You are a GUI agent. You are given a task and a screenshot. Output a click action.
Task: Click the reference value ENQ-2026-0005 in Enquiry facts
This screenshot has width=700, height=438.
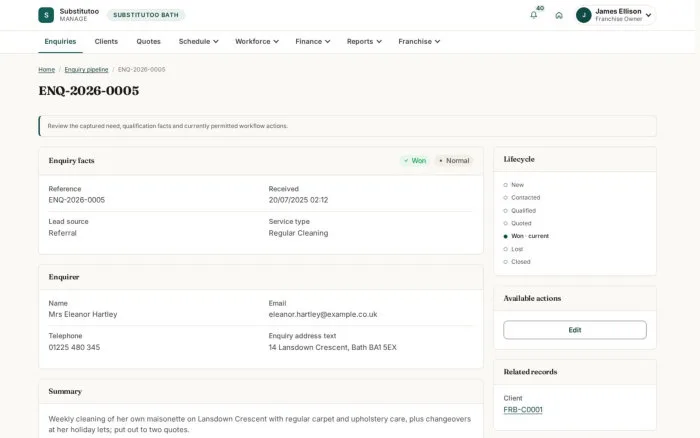(x=76, y=200)
